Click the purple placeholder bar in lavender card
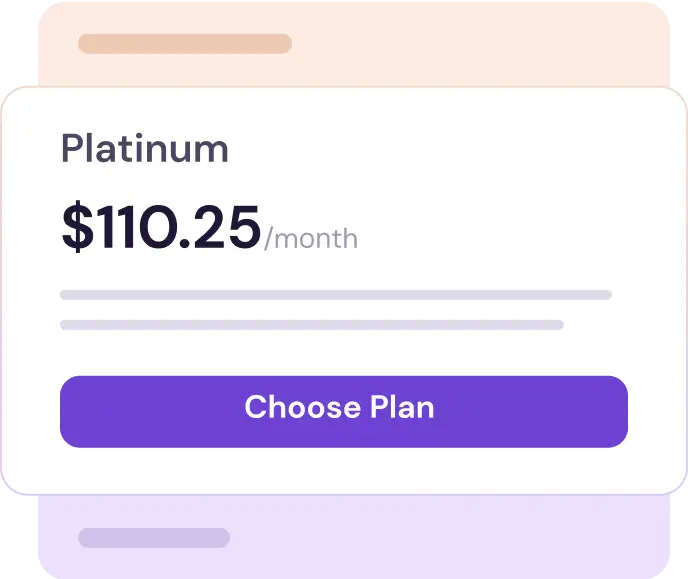Screen dimensions: 688x579 154,538
